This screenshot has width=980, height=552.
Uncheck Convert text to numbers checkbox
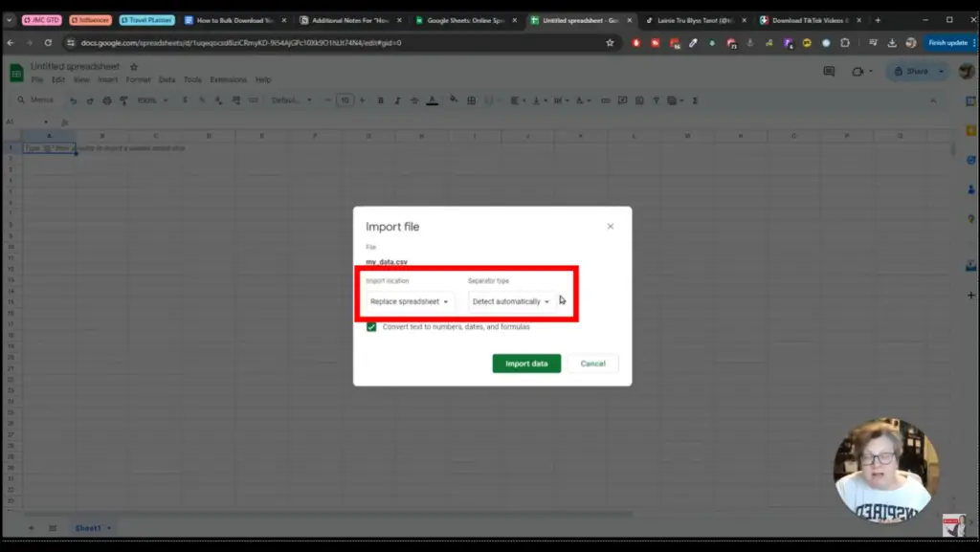(371, 326)
